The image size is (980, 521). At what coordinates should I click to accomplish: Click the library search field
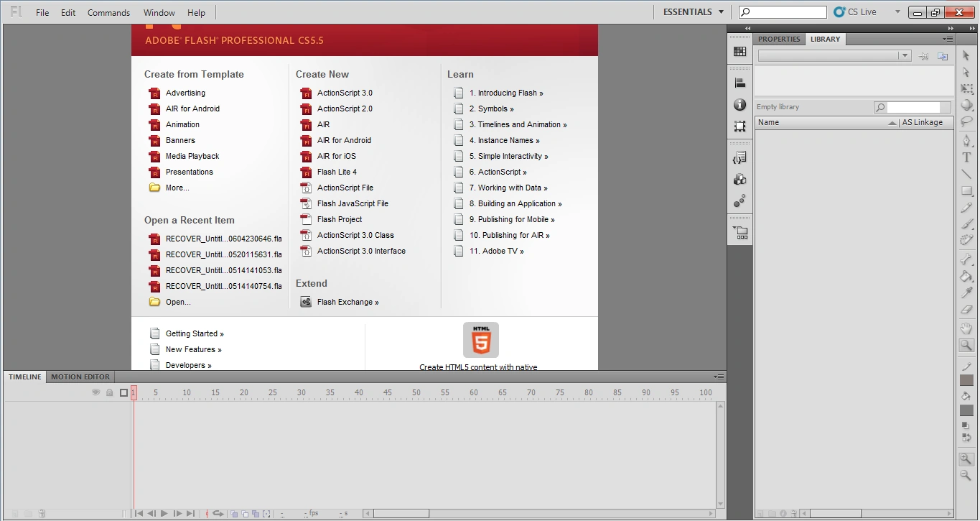tap(913, 107)
